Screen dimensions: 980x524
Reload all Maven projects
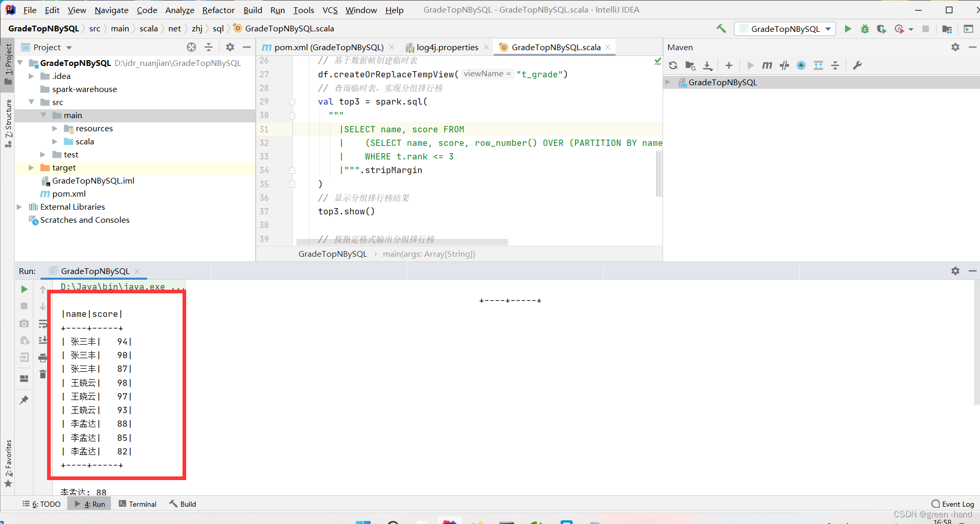(673, 65)
